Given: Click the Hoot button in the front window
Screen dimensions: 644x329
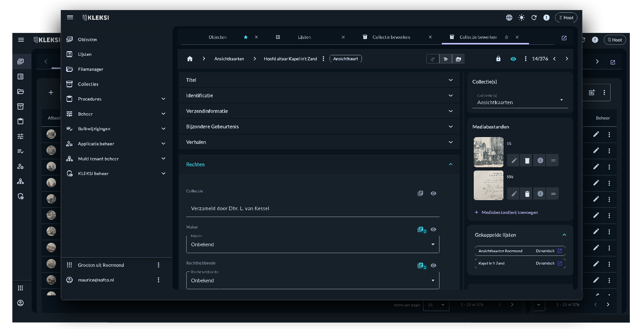Looking at the screenshot, I should pos(566,18).
